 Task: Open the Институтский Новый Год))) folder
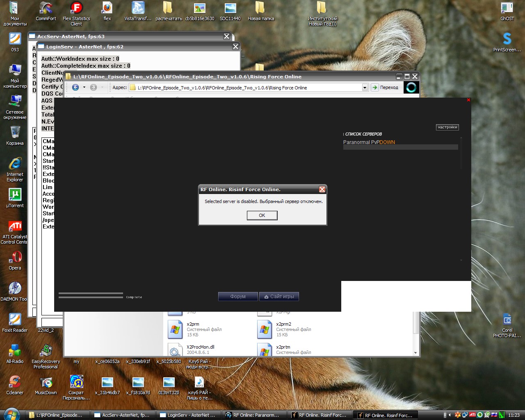coord(322,14)
